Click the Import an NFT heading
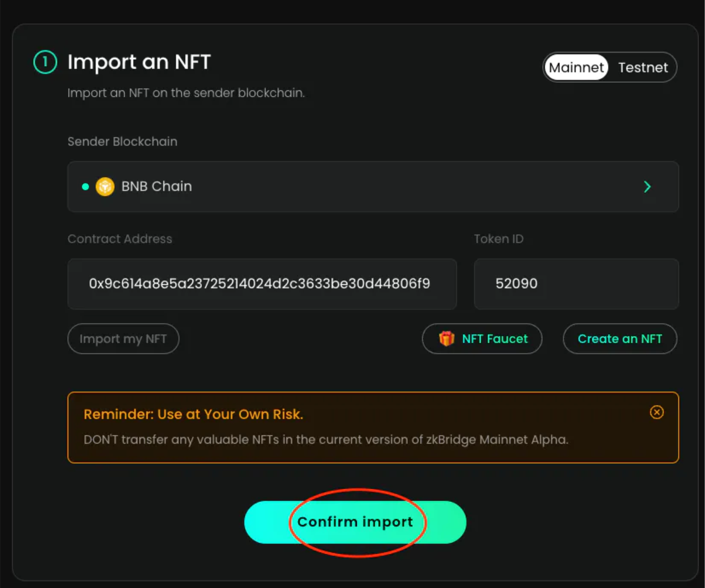 (x=139, y=62)
